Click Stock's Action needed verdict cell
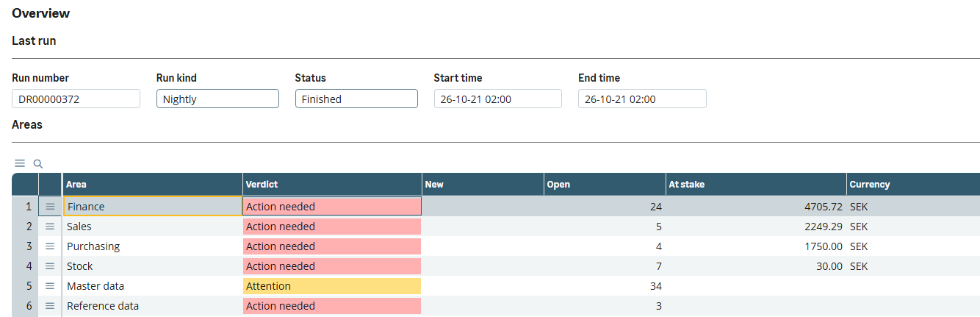 coord(332,266)
